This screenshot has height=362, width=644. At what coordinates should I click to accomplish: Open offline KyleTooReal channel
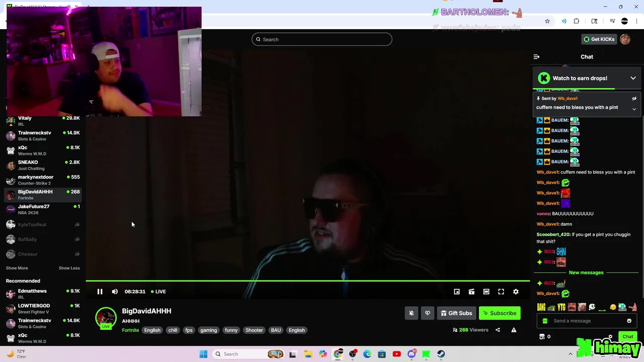pos(43,225)
